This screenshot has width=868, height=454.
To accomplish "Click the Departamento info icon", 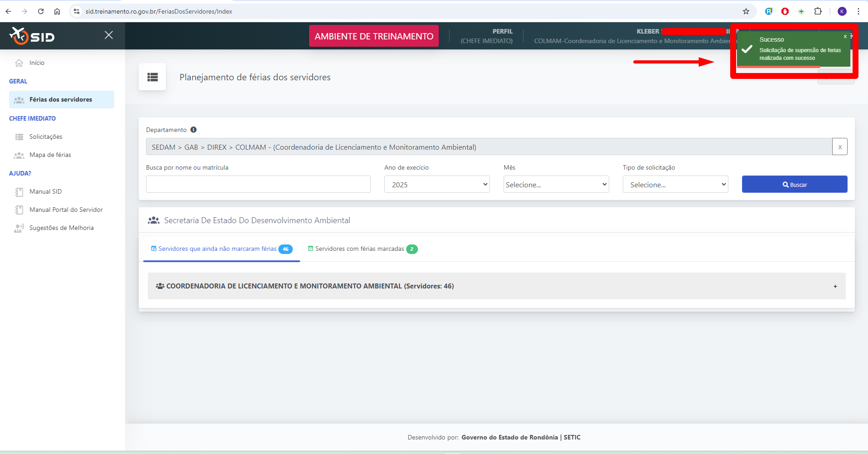I will pos(194,130).
